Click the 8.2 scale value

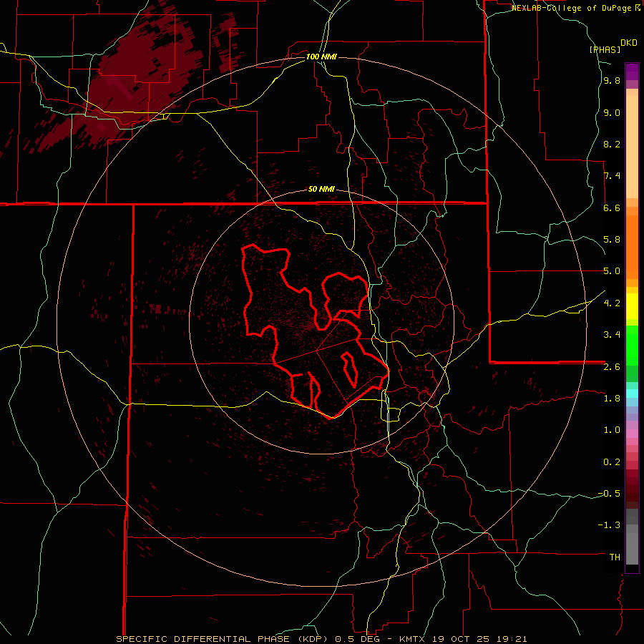point(612,144)
